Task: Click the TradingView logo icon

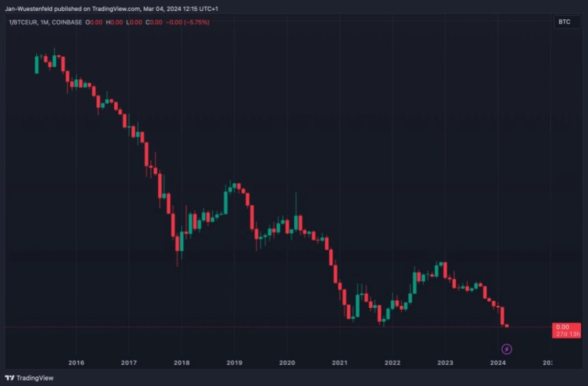Action: point(9,378)
